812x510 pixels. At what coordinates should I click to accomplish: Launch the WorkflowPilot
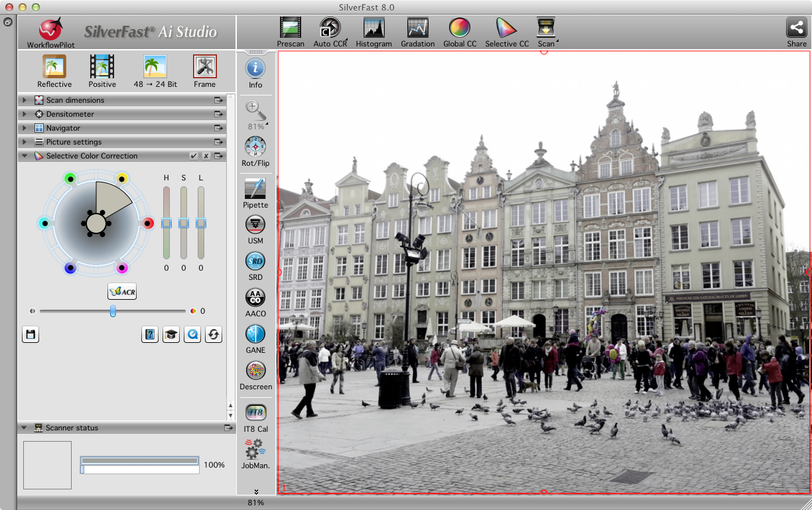pos(50,31)
